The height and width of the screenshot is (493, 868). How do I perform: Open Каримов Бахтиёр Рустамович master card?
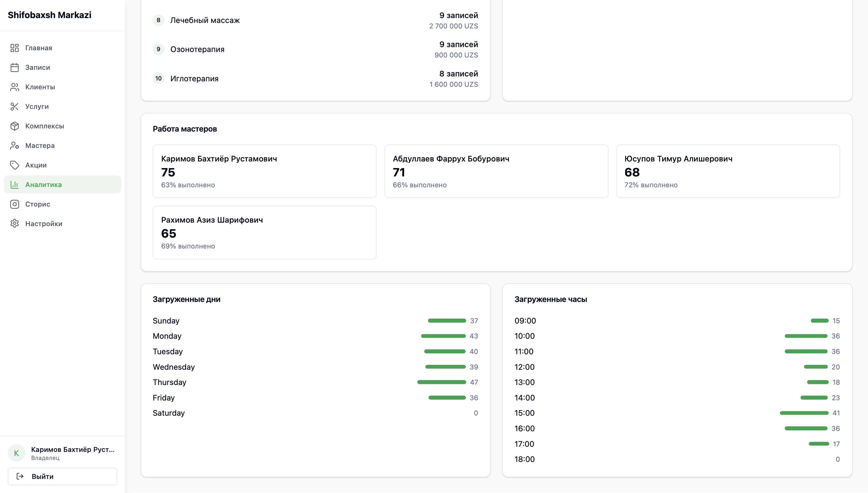click(265, 171)
